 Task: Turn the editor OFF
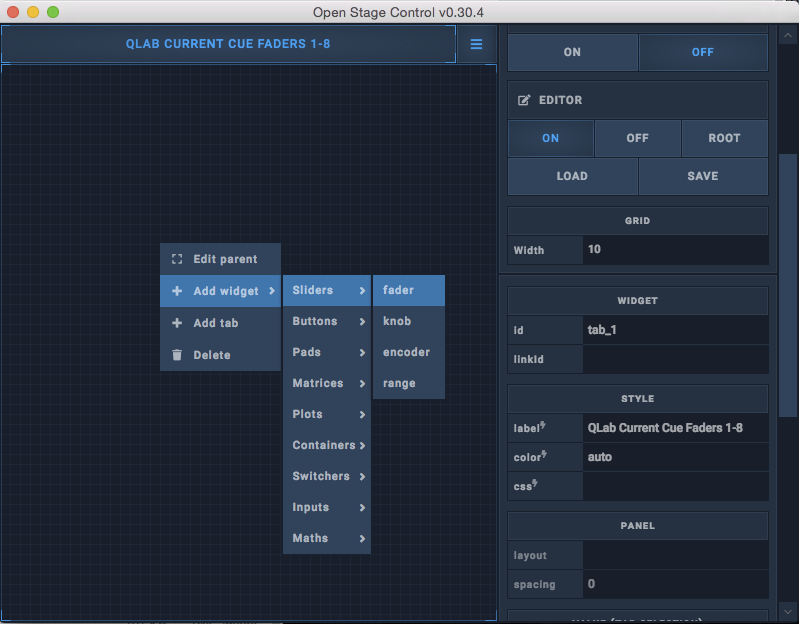click(637, 138)
